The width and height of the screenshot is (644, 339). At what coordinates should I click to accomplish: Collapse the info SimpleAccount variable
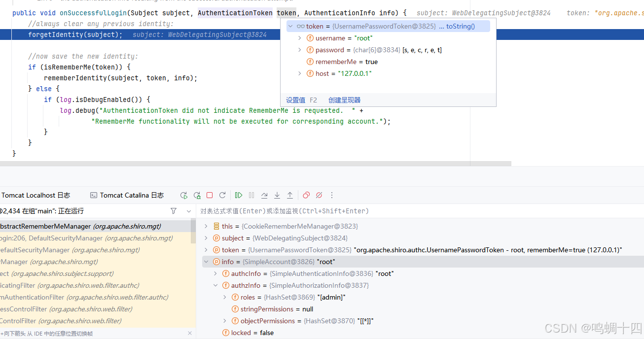click(207, 262)
